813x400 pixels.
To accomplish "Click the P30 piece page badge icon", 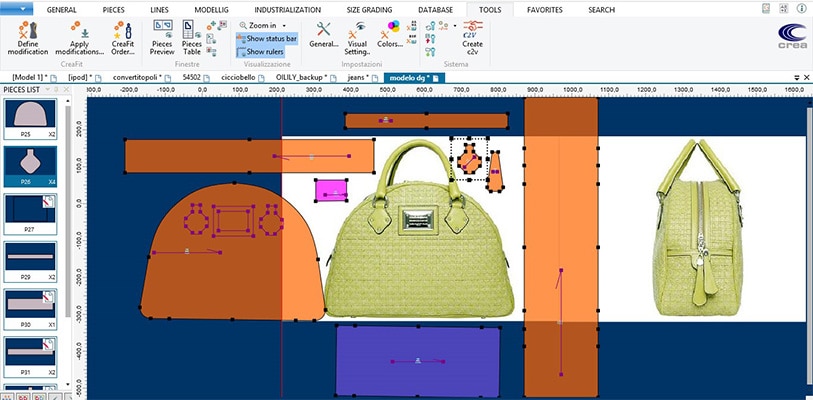I will pos(49,297).
